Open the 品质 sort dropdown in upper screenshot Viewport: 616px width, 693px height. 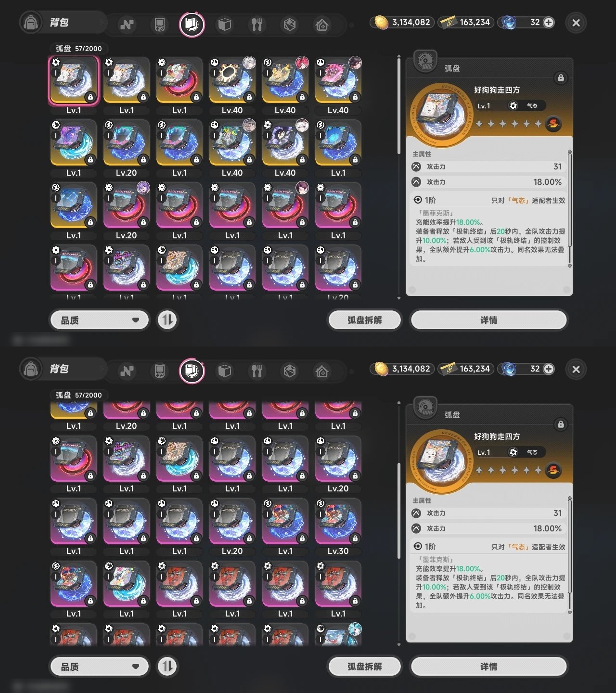[100, 320]
